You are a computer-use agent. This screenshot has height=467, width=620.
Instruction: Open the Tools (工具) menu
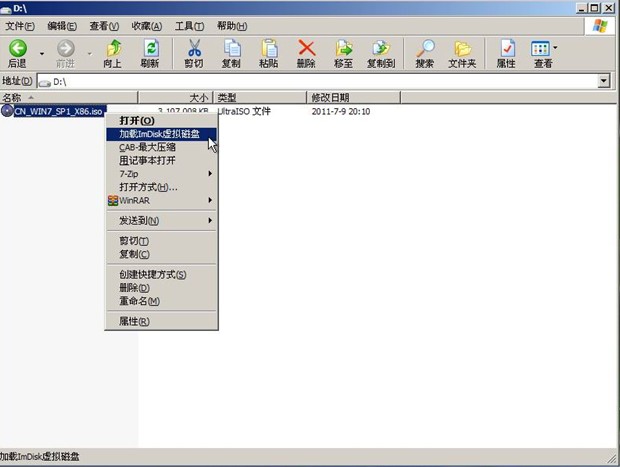190,26
